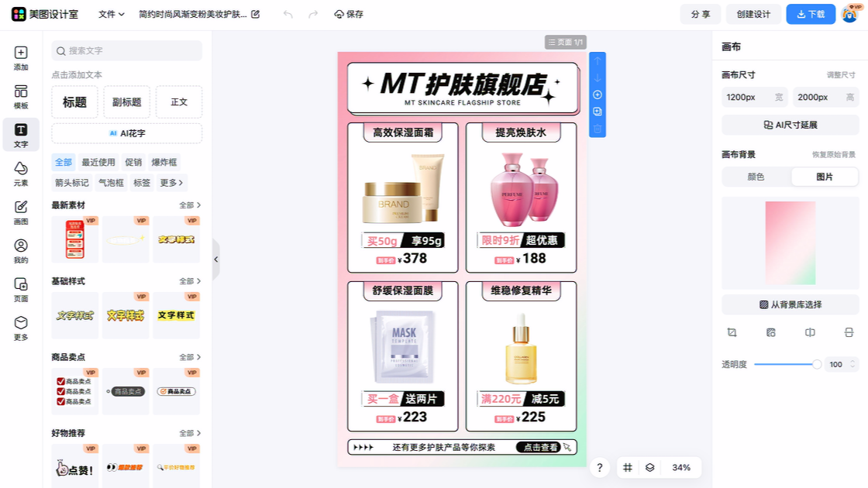Select the 图片 (Image) background option

[825, 177]
